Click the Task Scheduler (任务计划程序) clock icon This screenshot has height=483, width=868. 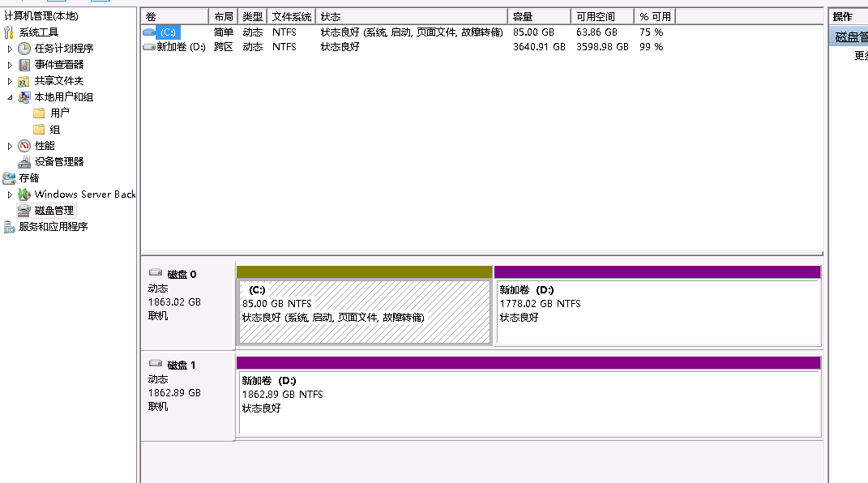coord(24,49)
